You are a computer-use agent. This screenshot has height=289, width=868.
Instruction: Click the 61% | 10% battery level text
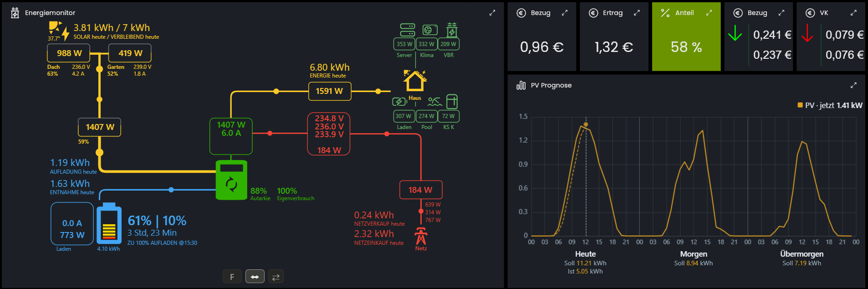click(157, 221)
